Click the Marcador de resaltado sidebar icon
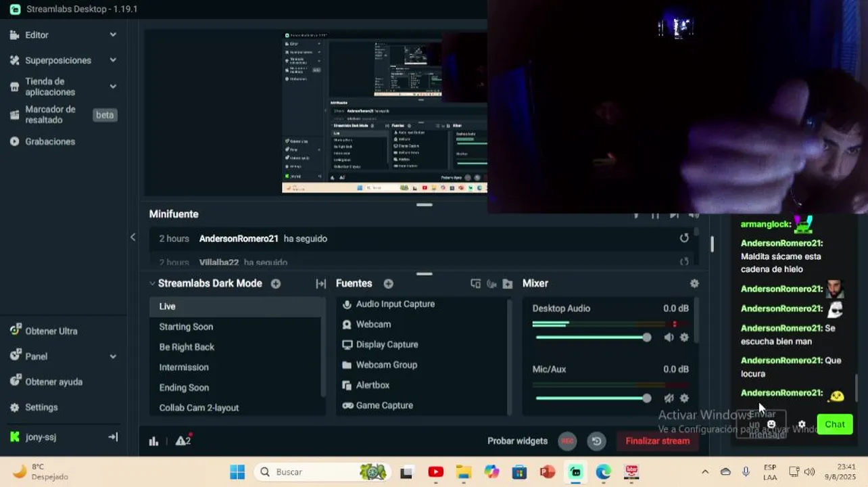 [x=14, y=115]
